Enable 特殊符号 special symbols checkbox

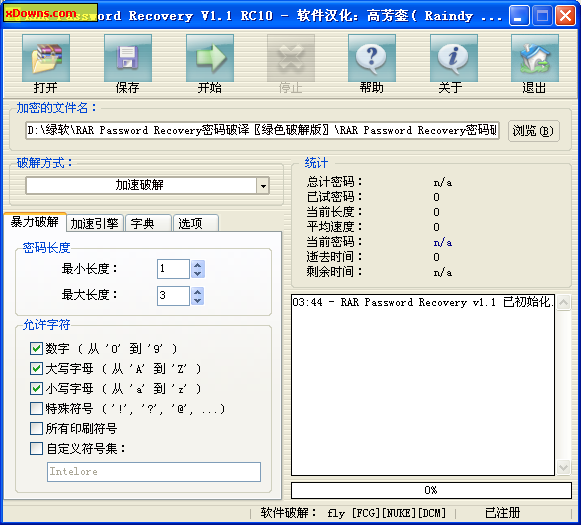36,408
